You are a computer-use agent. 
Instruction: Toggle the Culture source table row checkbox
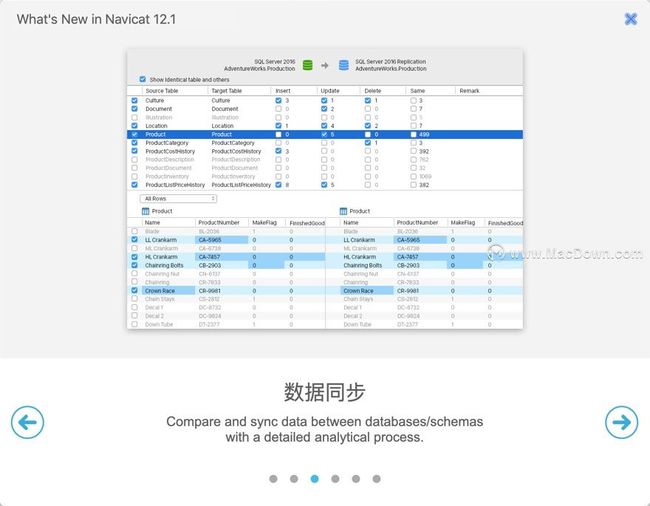coord(134,100)
